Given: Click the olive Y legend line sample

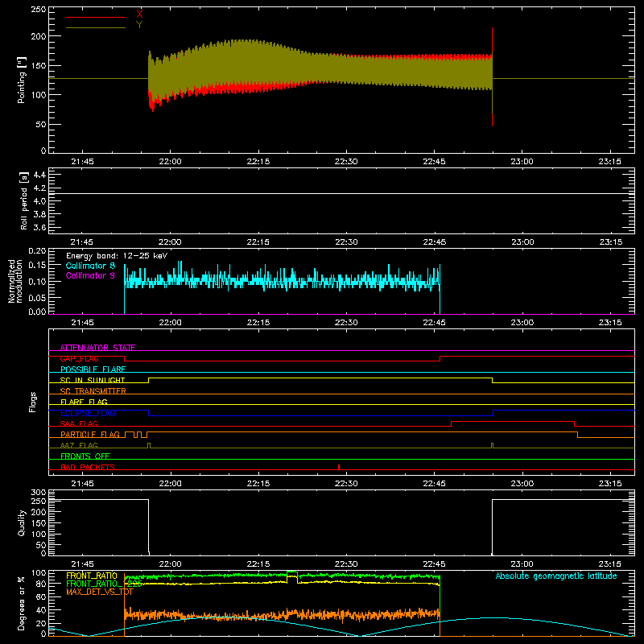Looking at the screenshot, I should pos(96,28).
